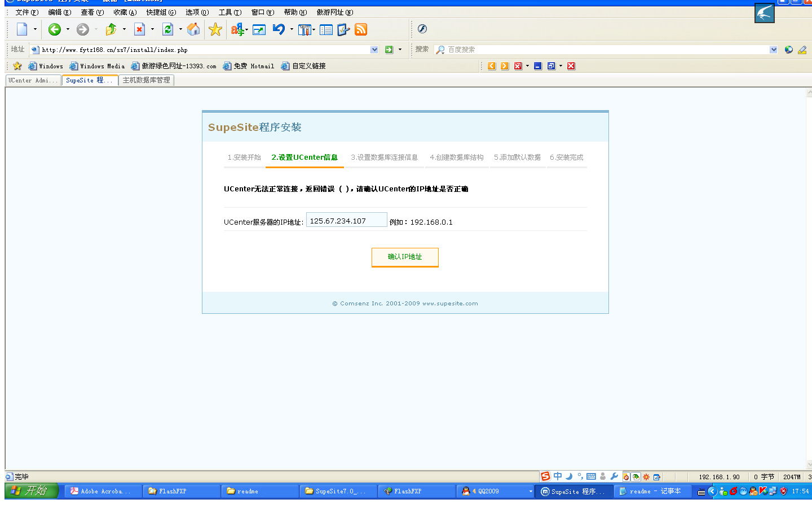
Task: Click the Sogou S input method icon
Action: (545, 476)
